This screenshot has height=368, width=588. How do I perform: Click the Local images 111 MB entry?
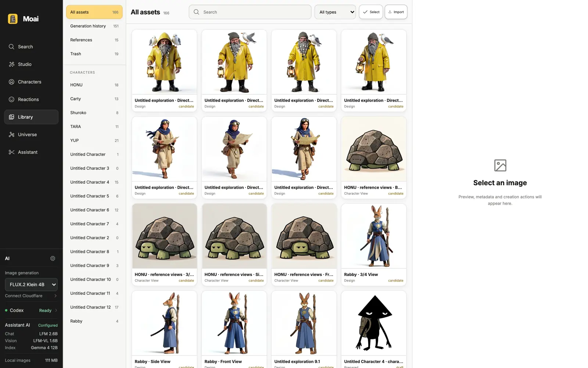tap(31, 360)
